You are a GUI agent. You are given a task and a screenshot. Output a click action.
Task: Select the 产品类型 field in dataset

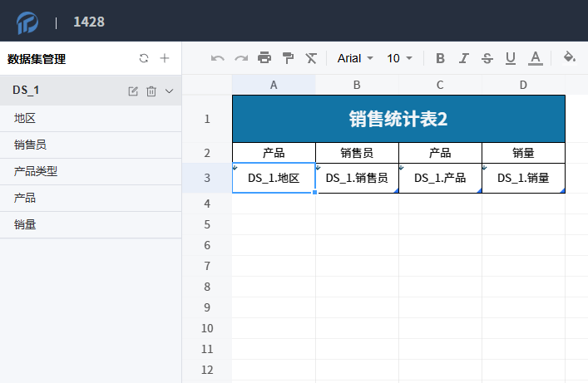pyautogui.click(x=36, y=171)
